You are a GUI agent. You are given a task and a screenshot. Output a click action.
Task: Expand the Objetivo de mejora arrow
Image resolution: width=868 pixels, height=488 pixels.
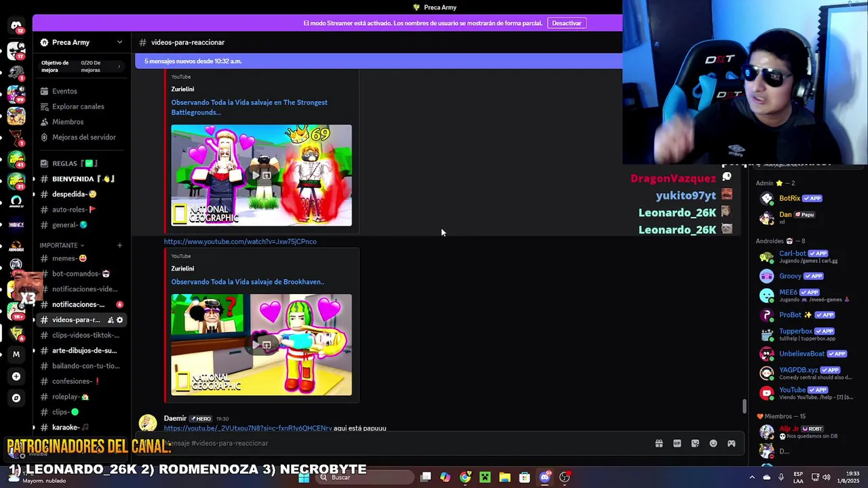119,66
